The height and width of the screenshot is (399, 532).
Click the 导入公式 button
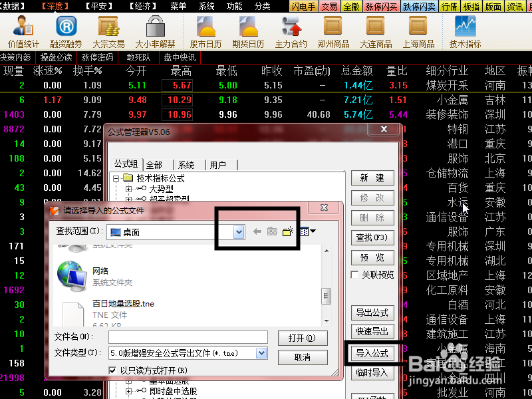(x=373, y=354)
